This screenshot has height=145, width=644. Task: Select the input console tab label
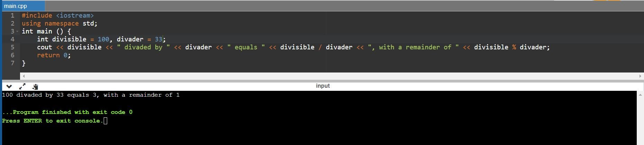pos(323,86)
